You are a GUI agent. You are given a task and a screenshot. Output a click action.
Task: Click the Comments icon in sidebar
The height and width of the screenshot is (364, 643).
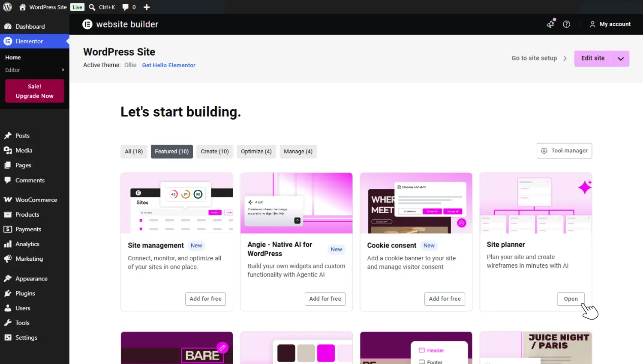(x=8, y=180)
